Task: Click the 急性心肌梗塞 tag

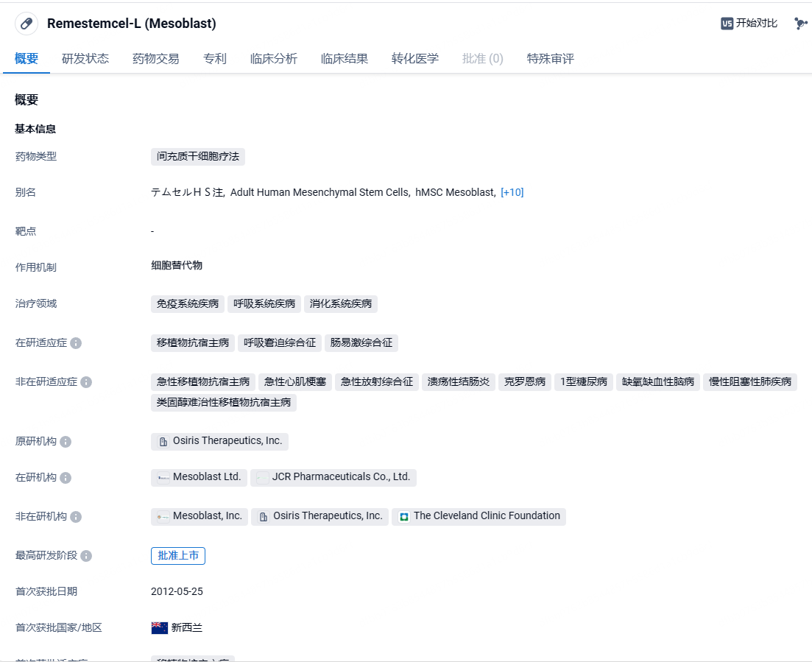Action: 295,381
